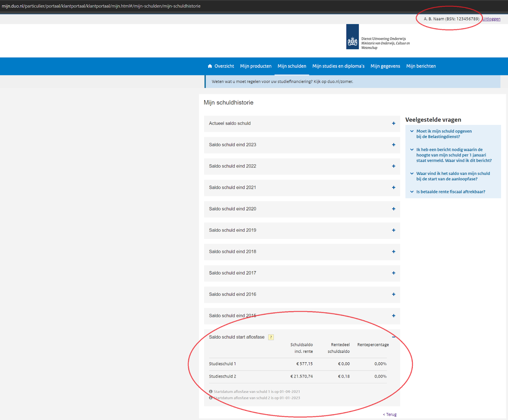Image resolution: width=508 pixels, height=420 pixels.
Task: Click the Mijn schuldhistorie heading
Action: [229, 102]
